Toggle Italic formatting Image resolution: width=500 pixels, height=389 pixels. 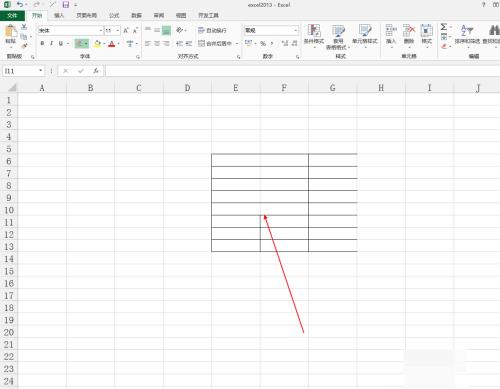(x=51, y=44)
